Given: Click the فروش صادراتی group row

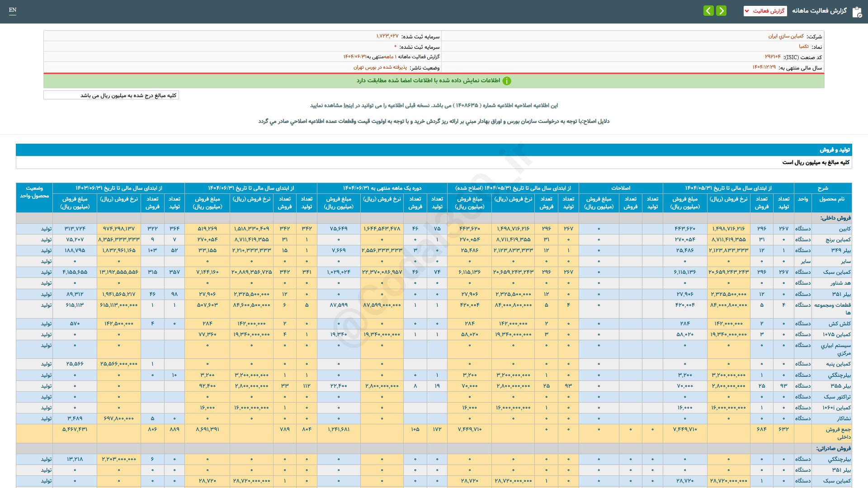Looking at the screenshot, I should pos(833,448).
